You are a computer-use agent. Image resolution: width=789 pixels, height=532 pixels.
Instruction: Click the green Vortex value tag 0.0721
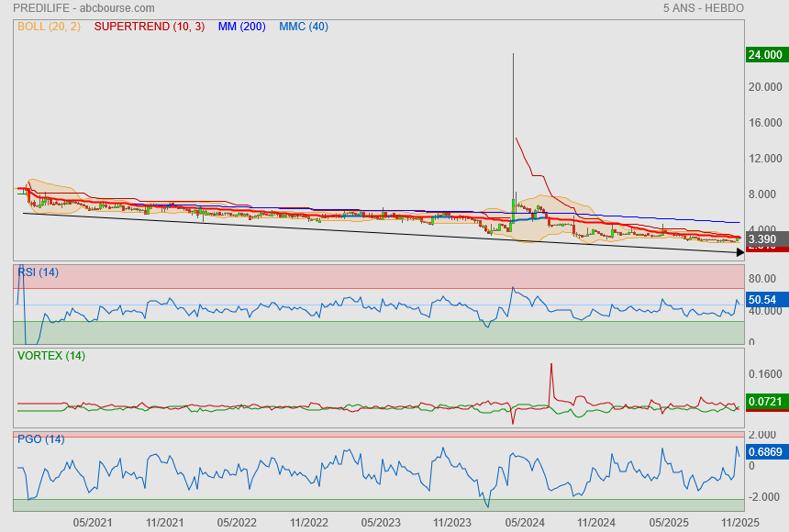766,402
